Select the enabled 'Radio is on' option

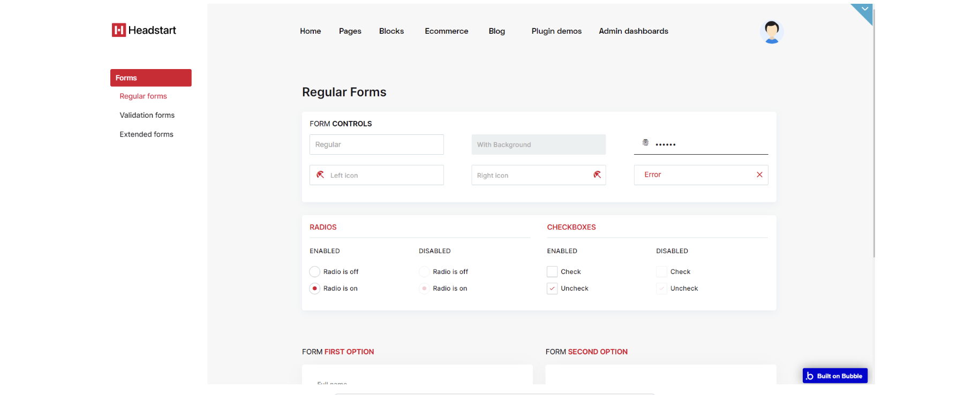315,288
